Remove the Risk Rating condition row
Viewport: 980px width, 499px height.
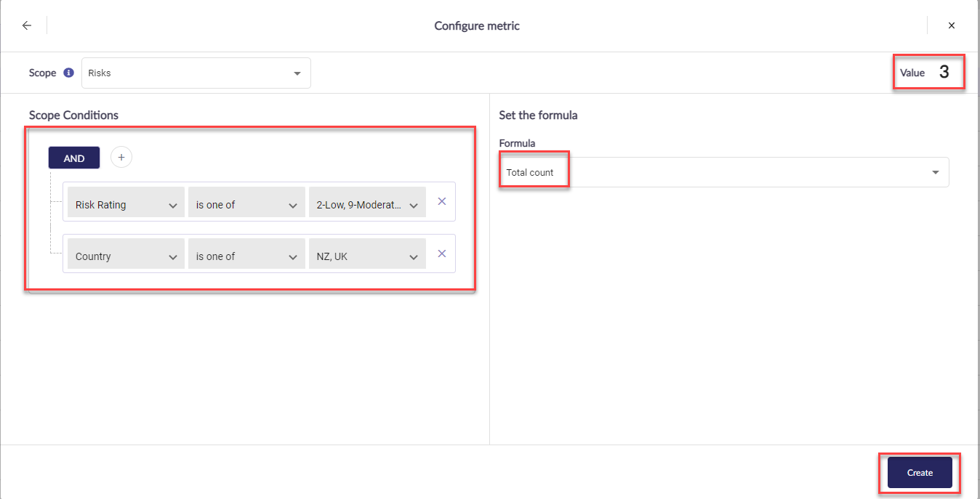pos(441,202)
